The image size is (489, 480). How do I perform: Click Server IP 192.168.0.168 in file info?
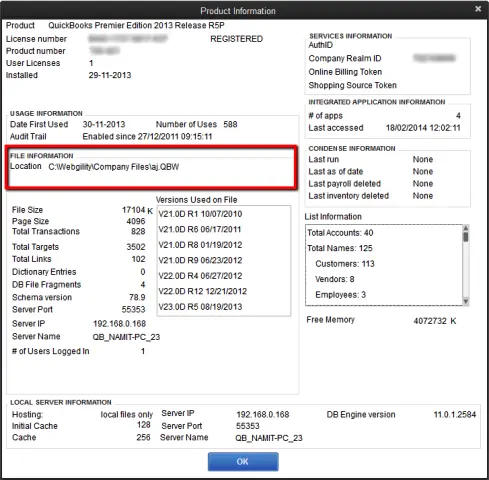(x=120, y=324)
